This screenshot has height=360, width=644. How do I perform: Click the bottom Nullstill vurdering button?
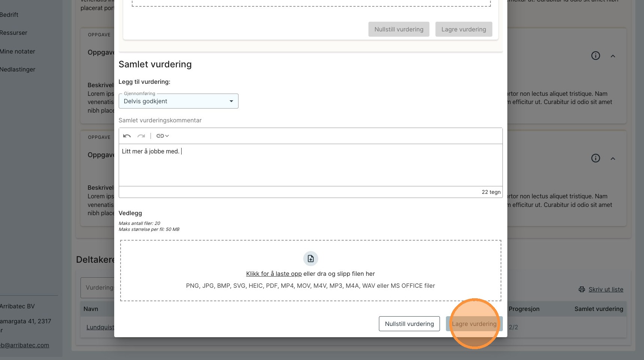[x=409, y=324]
